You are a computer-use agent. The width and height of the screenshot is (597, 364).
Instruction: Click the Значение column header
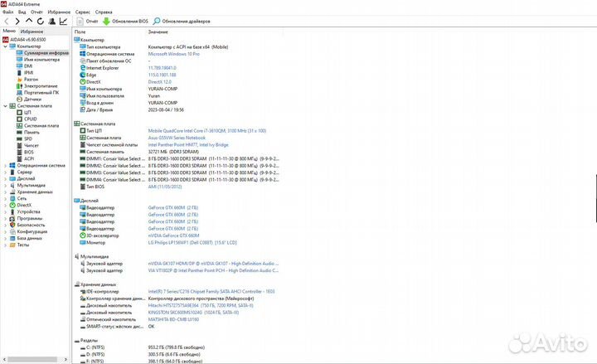pos(158,32)
